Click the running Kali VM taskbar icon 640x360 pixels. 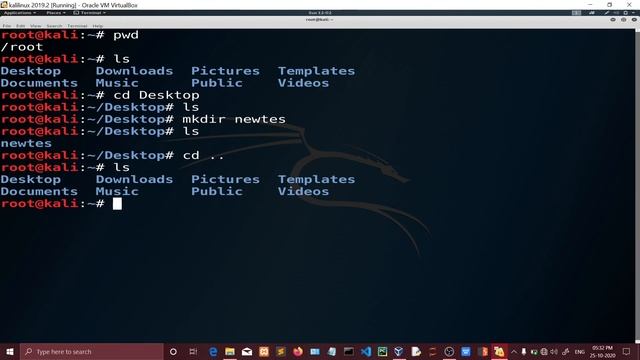click(x=499, y=351)
